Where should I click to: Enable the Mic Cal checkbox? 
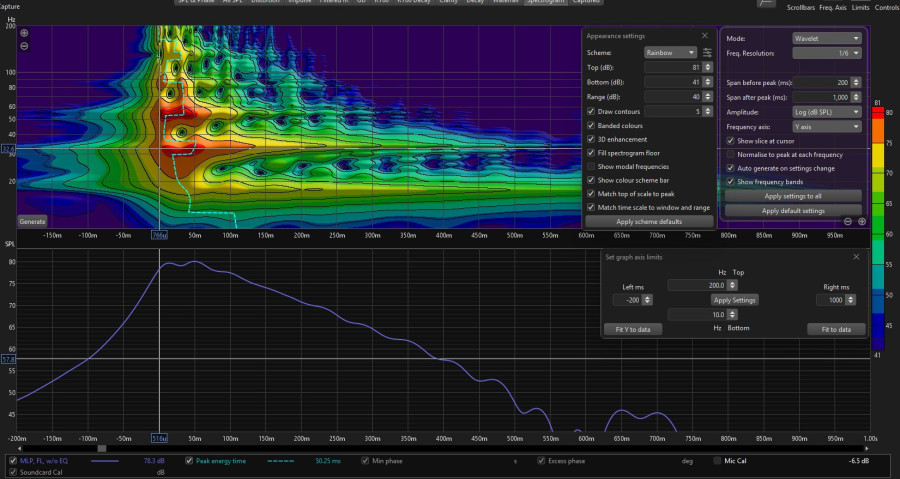[717, 461]
